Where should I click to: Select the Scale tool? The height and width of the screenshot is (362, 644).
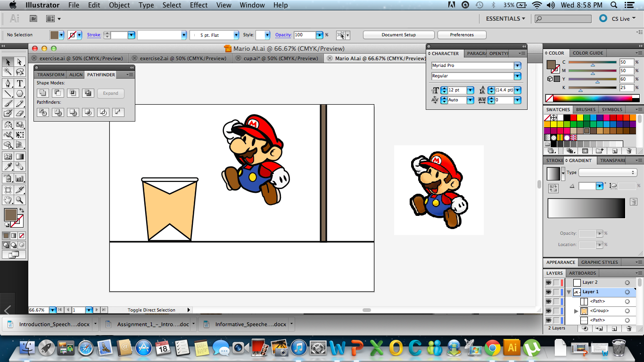pos(20,125)
